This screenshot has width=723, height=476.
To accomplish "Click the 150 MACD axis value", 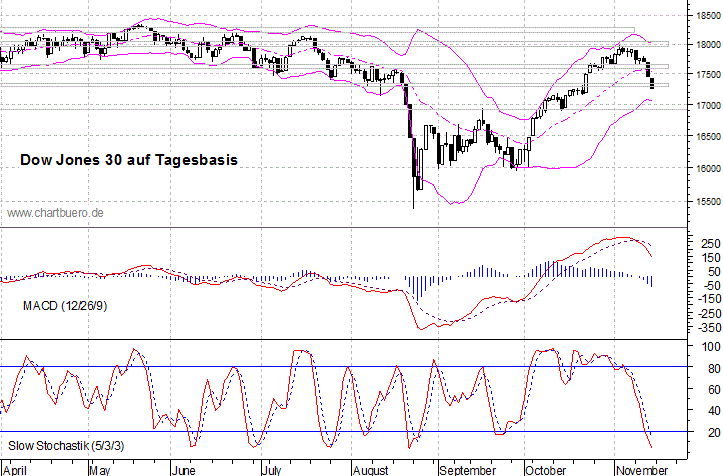I will [711, 257].
